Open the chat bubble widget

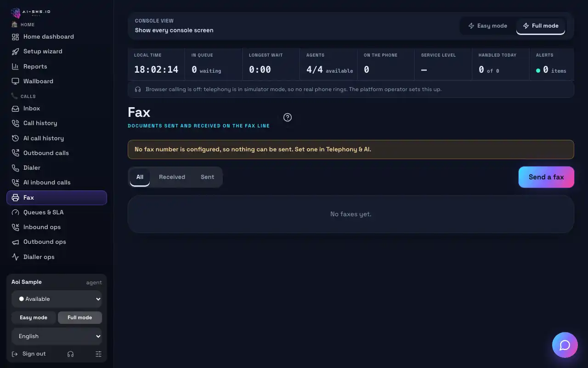[565, 345]
